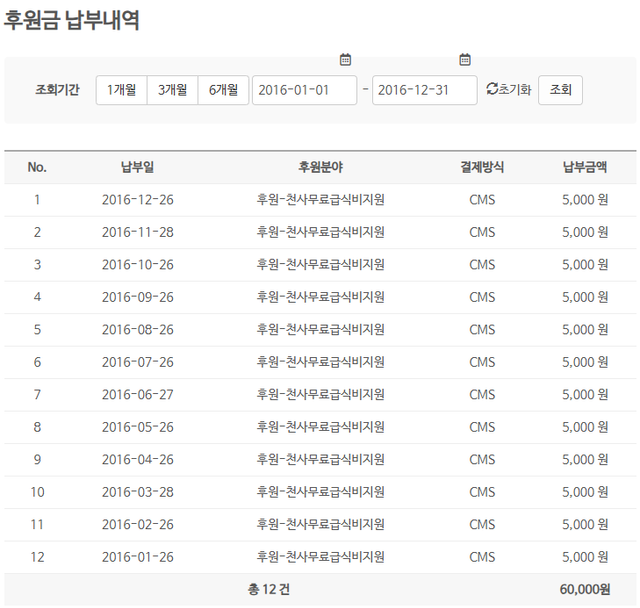Click the start date field 2016-01-01
This screenshot has height=608, width=640.
click(x=304, y=90)
